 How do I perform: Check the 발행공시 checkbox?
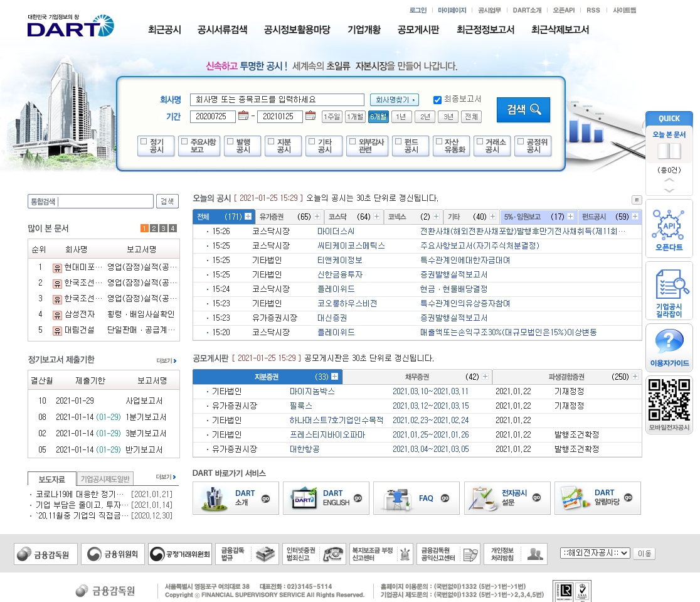(230, 141)
